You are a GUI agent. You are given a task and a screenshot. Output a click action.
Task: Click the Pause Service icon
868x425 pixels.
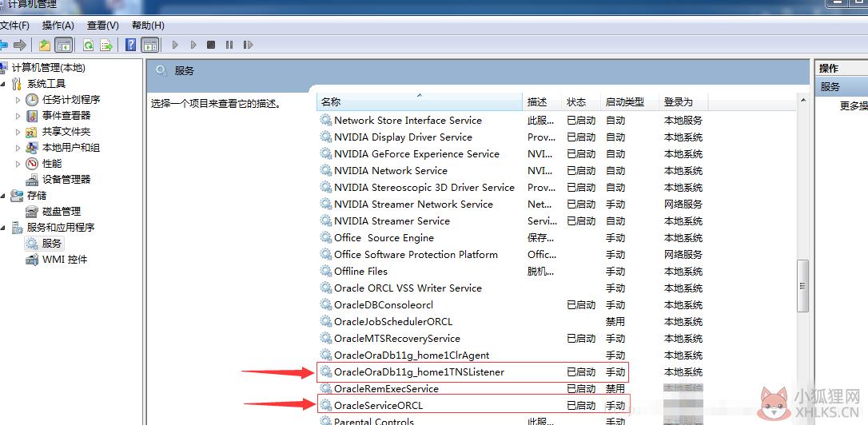coord(229,45)
